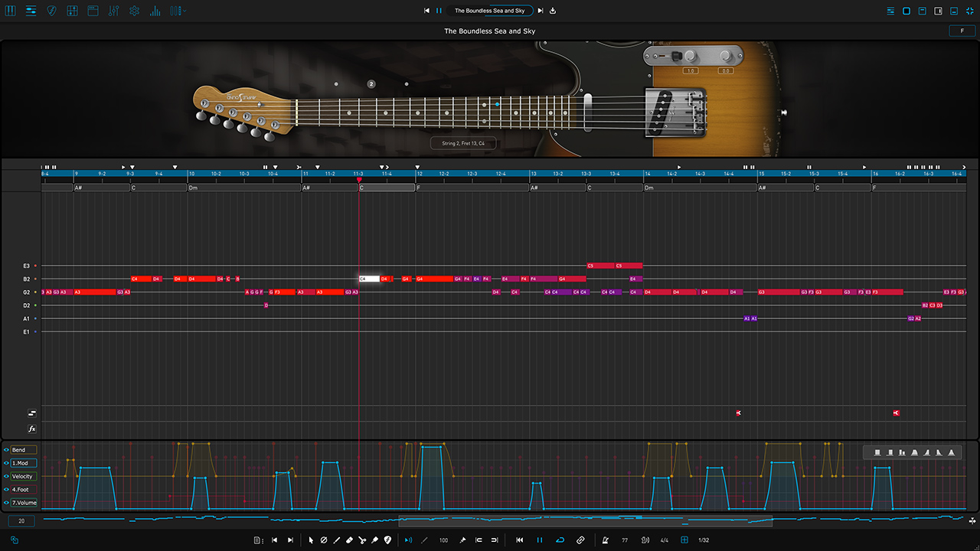
Task: Click the key 'F' button near the title
Action: 962,31
